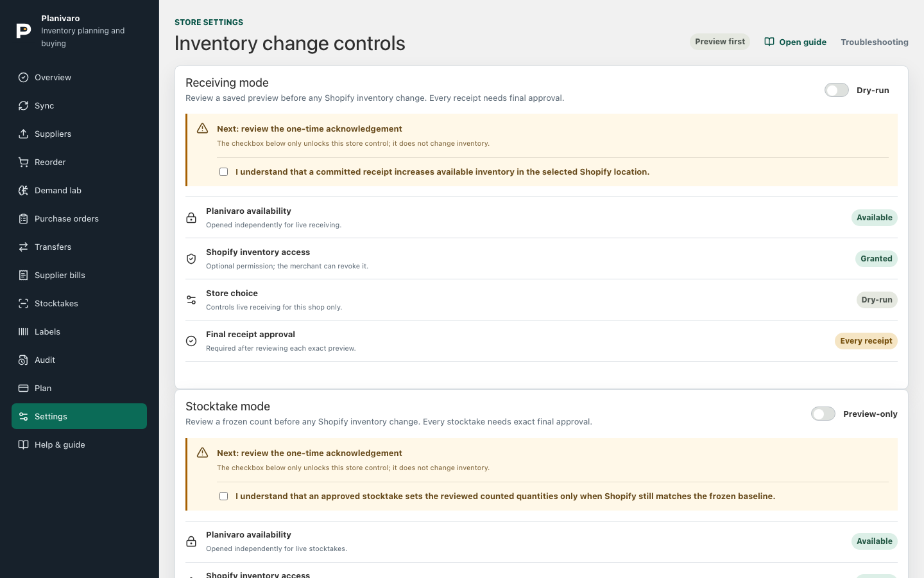Image resolution: width=924 pixels, height=578 pixels.
Task: Click the Reorder cart icon
Action: pos(23,162)
